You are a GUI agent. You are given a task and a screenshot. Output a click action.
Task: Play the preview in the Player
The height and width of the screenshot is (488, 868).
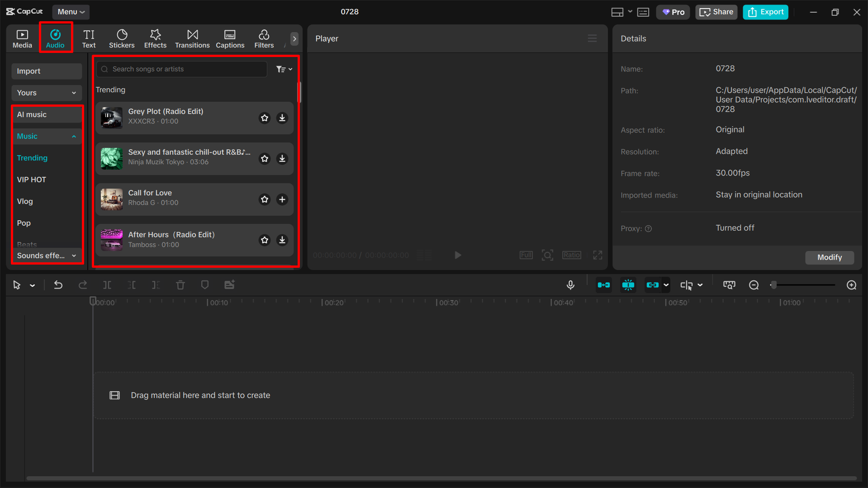pos(458,256)
